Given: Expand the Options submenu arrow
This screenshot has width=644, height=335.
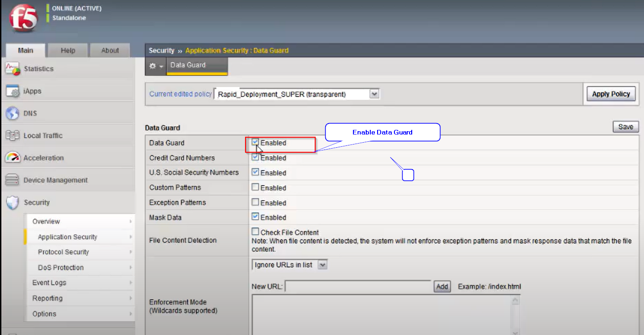Looking at the screenshot, I should coord(131,314).
